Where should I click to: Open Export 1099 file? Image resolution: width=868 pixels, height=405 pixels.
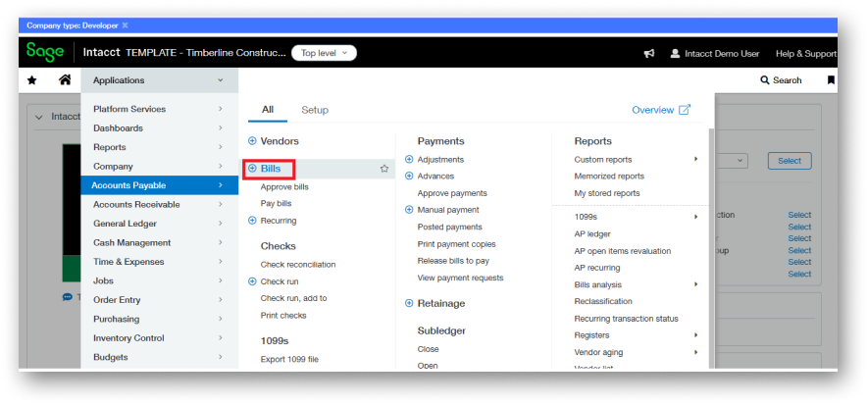[x=289, y=359]
